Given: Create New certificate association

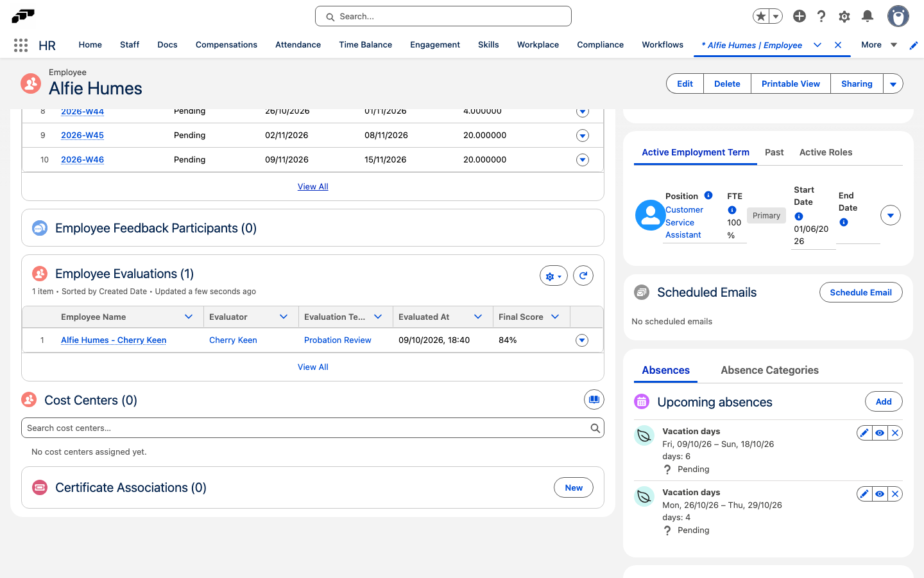Looking at the screenshot, I should click(x=574, y=487).
